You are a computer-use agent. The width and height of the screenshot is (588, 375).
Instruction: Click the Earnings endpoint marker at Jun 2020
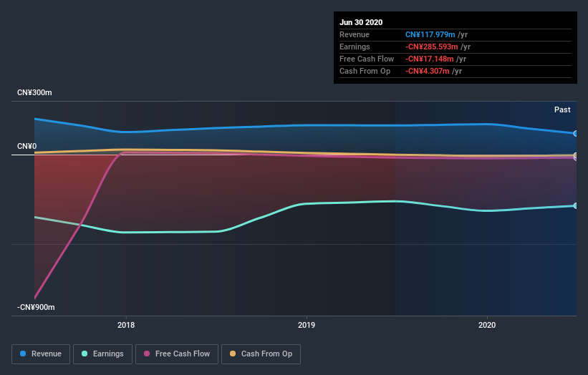(x=575, y=205)
